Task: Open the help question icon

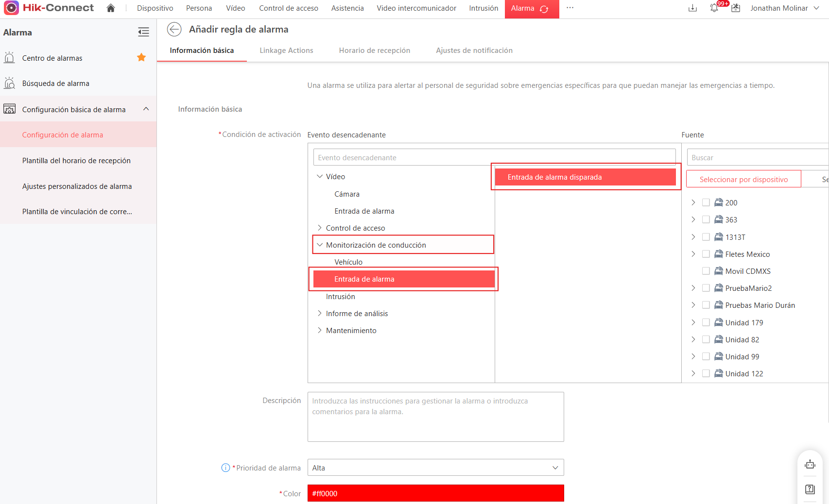Action: point(810,489)
